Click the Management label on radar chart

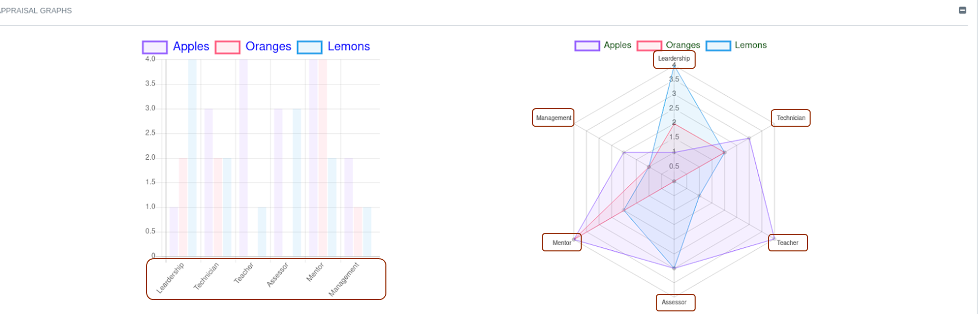(553, 118)
